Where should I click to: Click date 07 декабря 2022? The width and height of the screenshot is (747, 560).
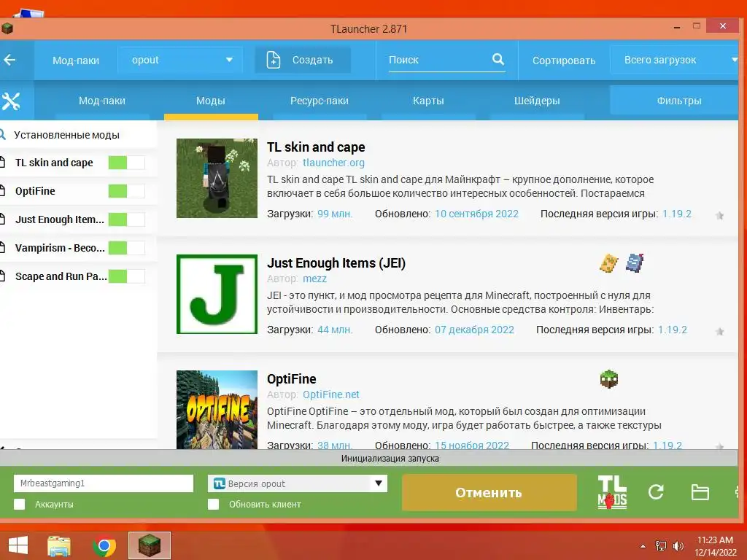pos(474,330)
